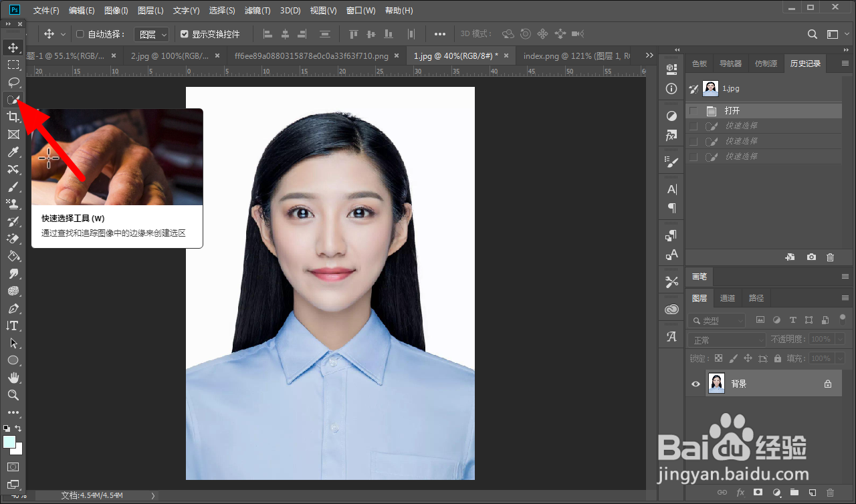Select the Quick Selection tool
This screenshot has height=504, width=856.
click(x=13, y=100)
